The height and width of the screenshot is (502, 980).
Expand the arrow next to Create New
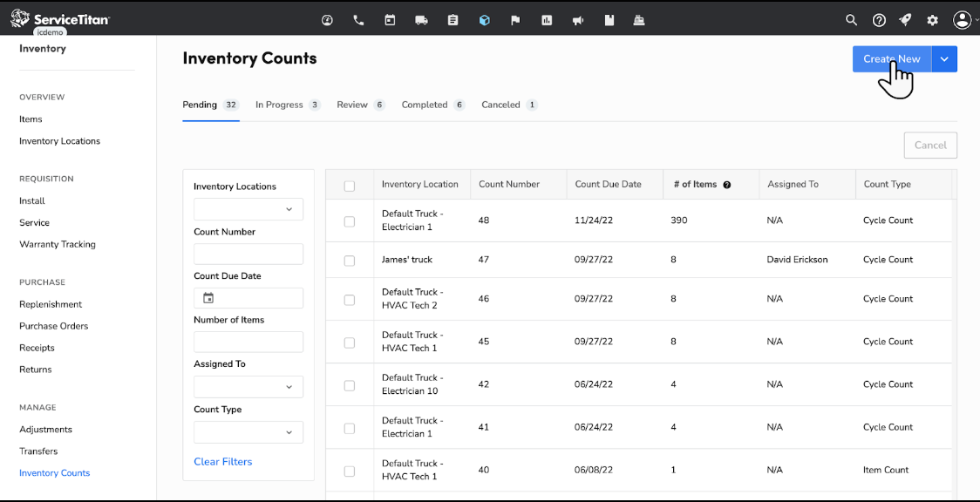944,59
